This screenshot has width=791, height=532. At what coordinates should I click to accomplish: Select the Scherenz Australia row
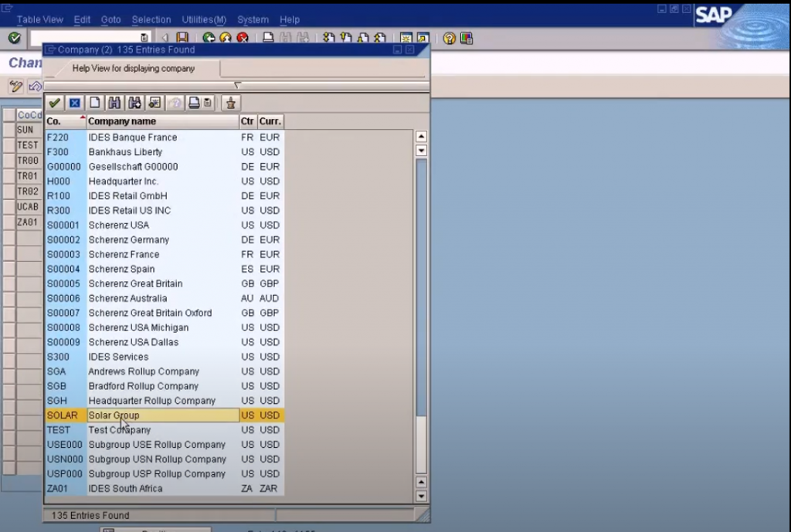pos(165,299)
